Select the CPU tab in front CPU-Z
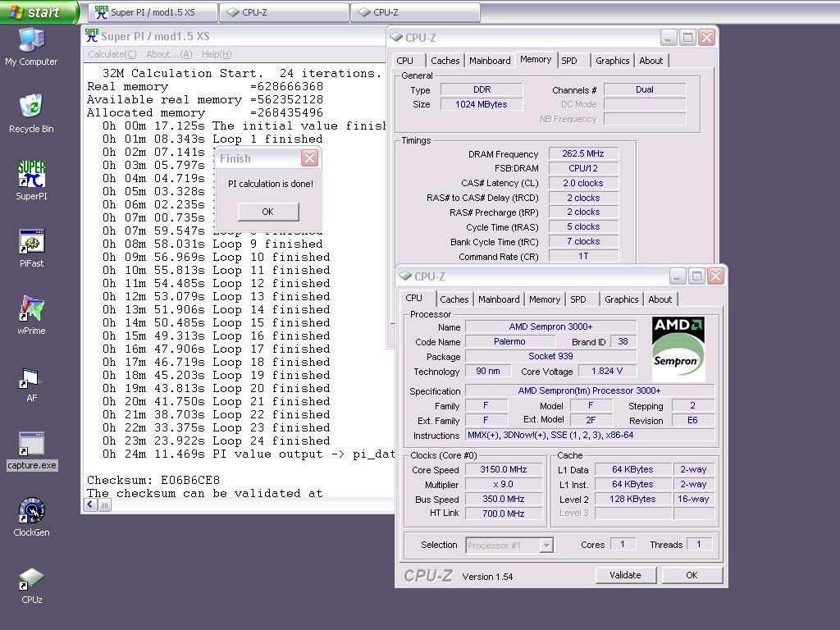This screenshot has width=840, height=630. pos(413,298)
